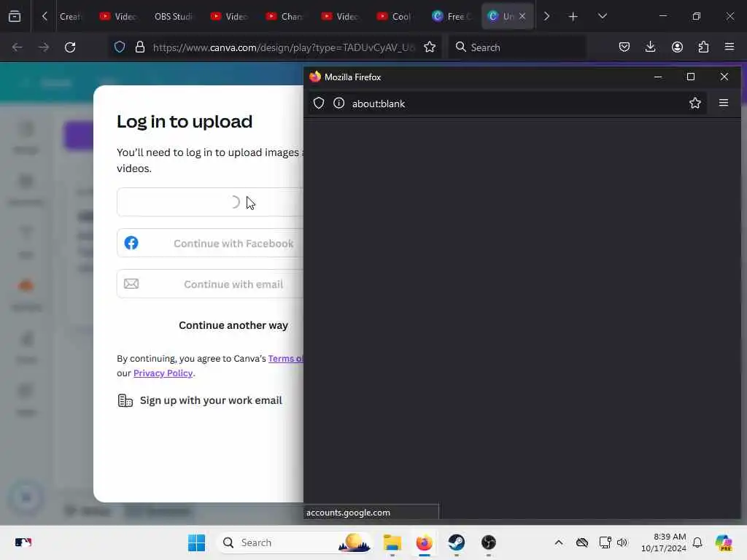Open the popup window hamburger menu
The image size is (747, 560).
pyautogui.click(x=724, y=103)
